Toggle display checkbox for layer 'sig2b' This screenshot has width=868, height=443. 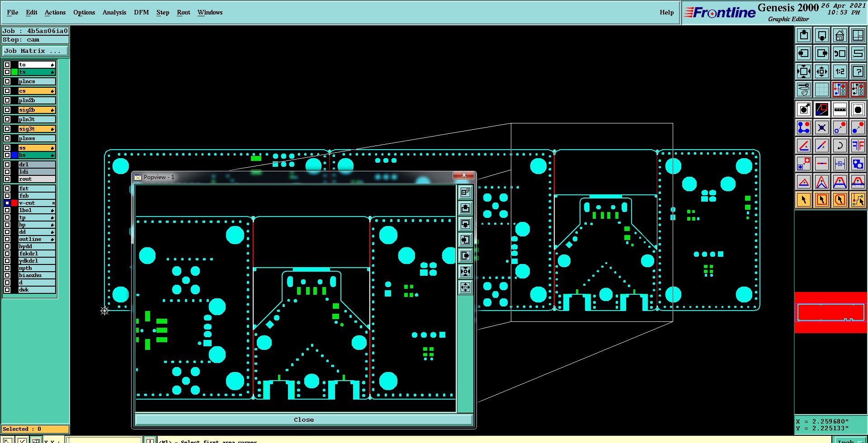click(x=7, y=110)
